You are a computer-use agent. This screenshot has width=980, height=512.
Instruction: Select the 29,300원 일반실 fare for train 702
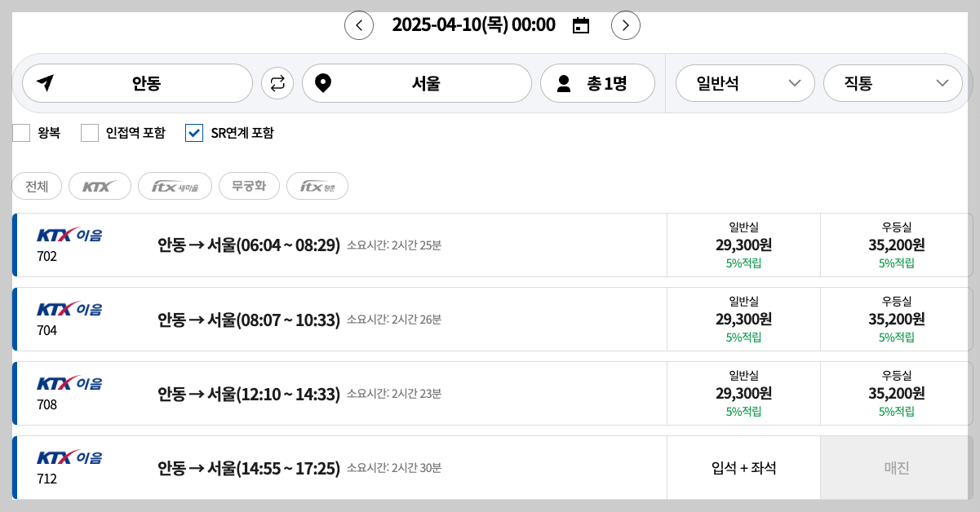click(x=743, y=245)
